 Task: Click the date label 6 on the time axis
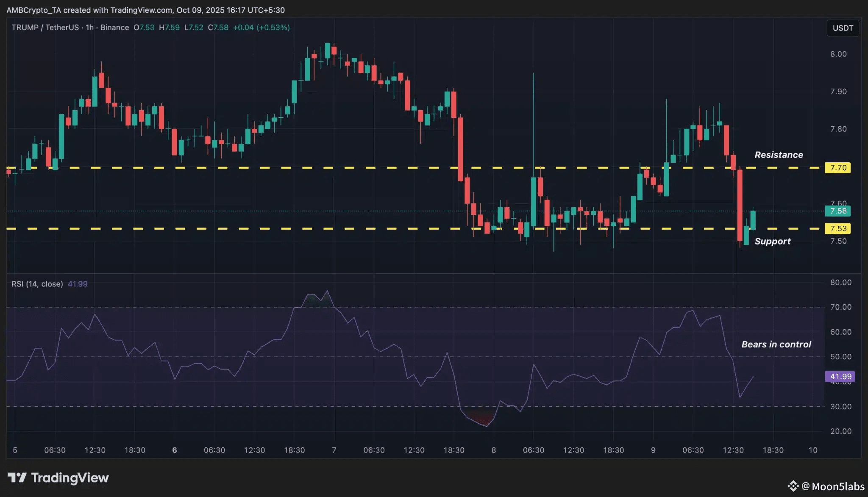click(174, 450)
